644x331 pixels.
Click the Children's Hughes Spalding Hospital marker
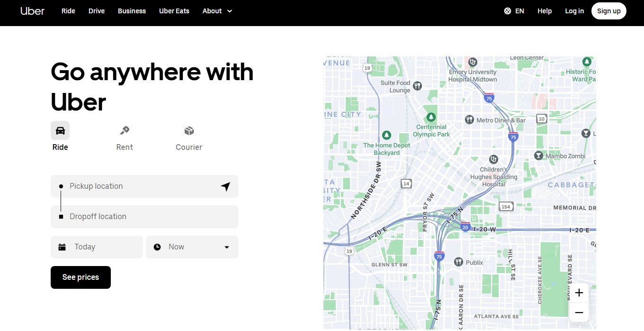tap(494, 159)
